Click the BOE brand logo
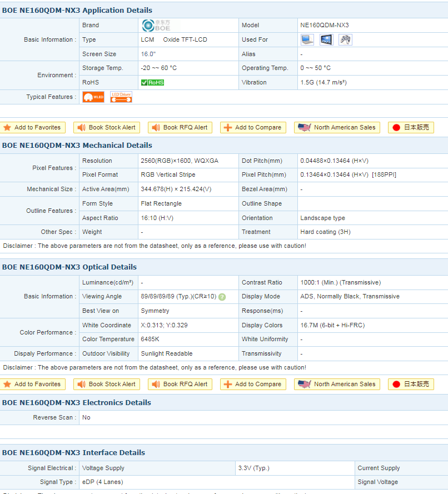Viewport: 448px width, 494px height. click(x=156, y=26)
